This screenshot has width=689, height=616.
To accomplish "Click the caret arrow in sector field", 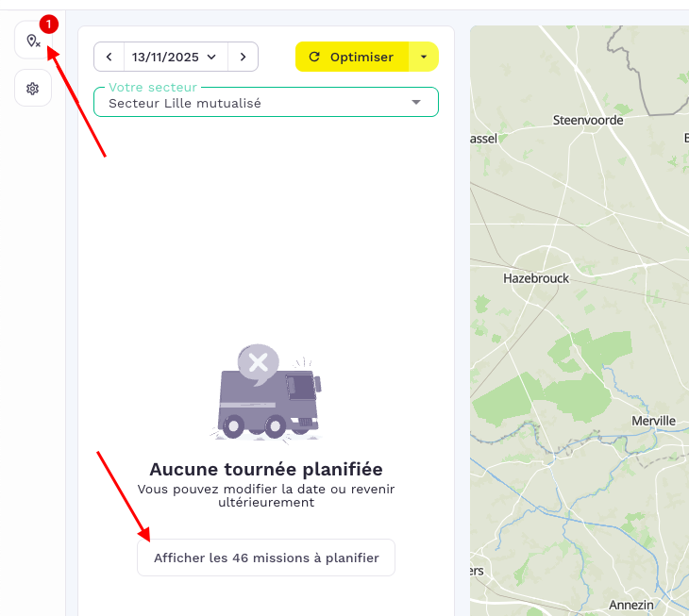I will [x=416, y=102].
